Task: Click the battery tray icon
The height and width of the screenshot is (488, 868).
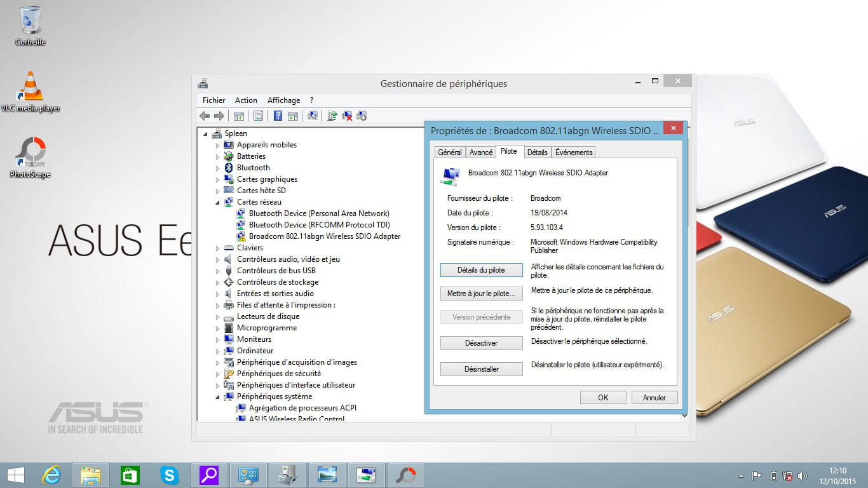Action: tap(773, 476)
